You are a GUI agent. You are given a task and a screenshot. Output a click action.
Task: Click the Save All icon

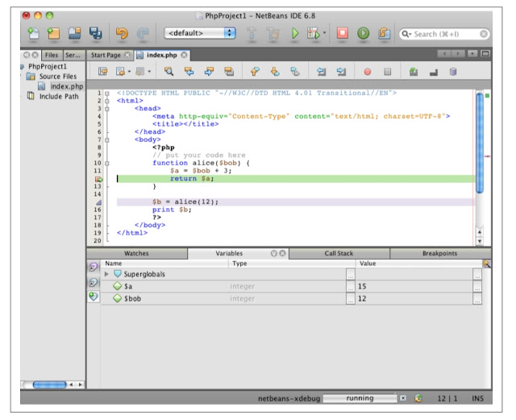pyautogui.click(x=97, y=33)
